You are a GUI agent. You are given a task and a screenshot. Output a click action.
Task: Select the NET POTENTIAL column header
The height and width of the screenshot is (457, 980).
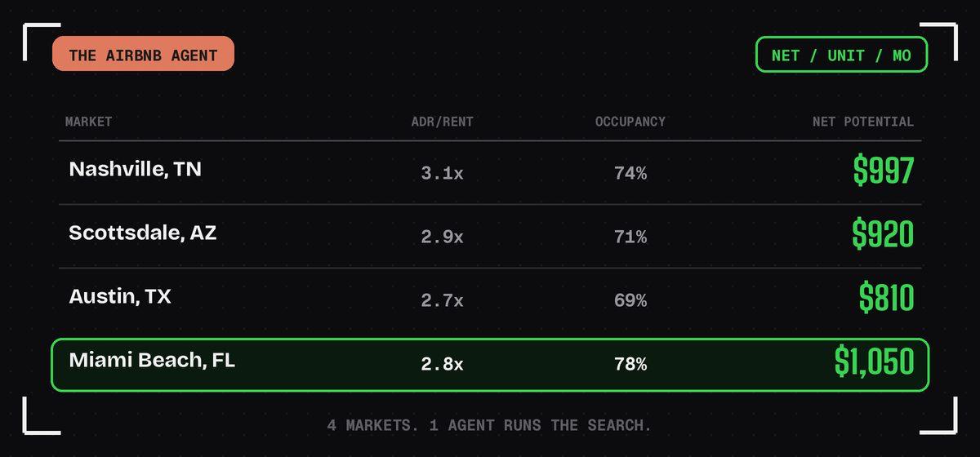click(862, 122)
